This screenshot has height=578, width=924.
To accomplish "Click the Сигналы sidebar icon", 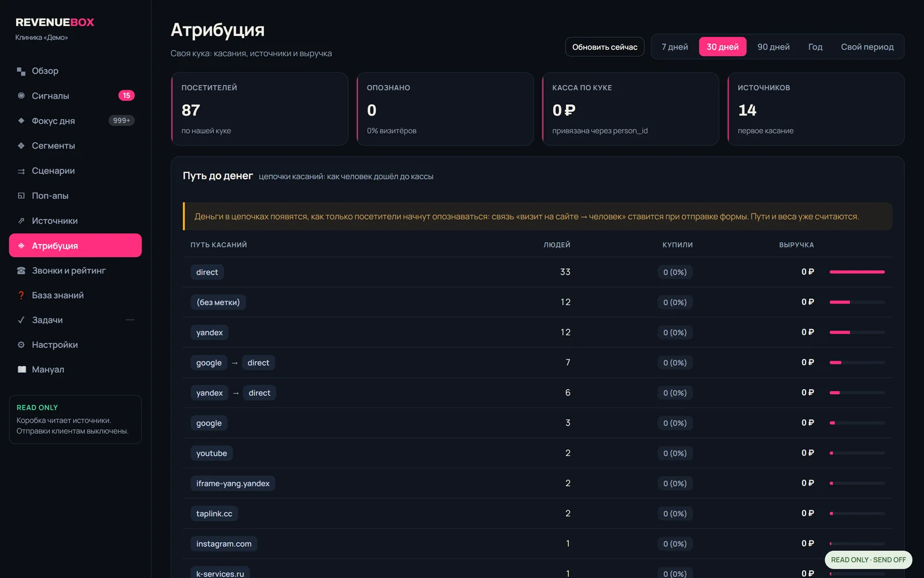I will [21, 96].
